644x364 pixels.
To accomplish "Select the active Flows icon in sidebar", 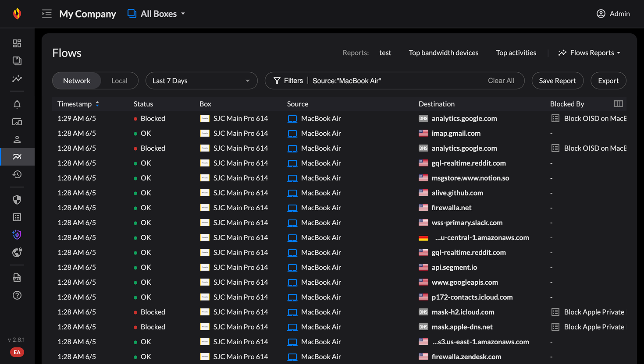I will pos(17,157).
